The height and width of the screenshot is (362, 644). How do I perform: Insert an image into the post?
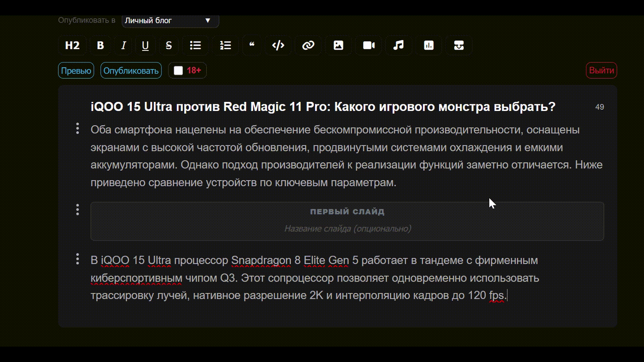pyautogui.click(x=338, y=46)
